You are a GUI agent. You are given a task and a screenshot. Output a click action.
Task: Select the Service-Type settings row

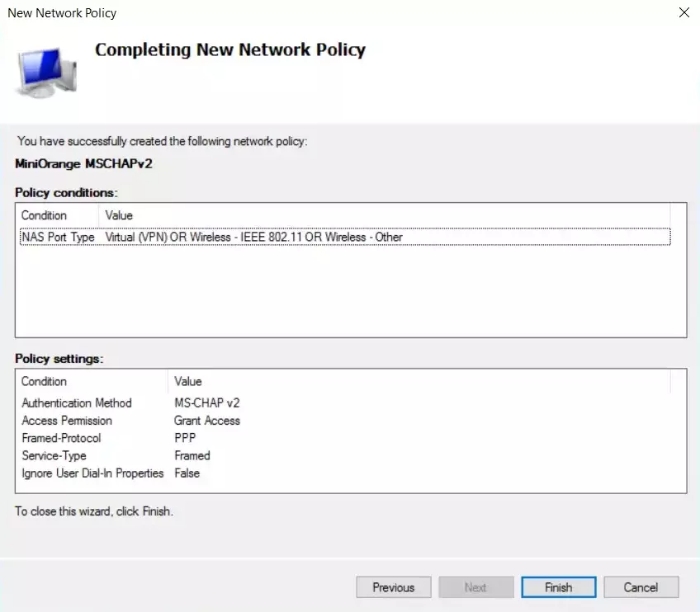click(x=52, y=455)
